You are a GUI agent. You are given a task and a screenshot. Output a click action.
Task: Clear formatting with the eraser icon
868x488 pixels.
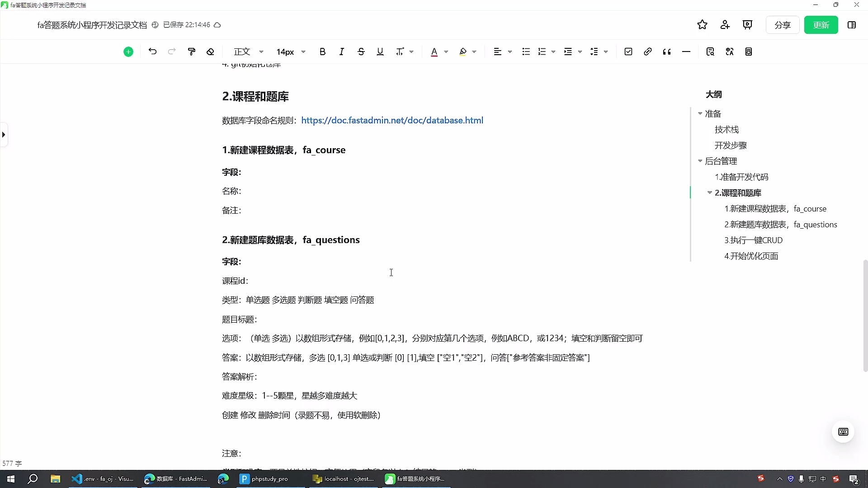pos(210,52)
